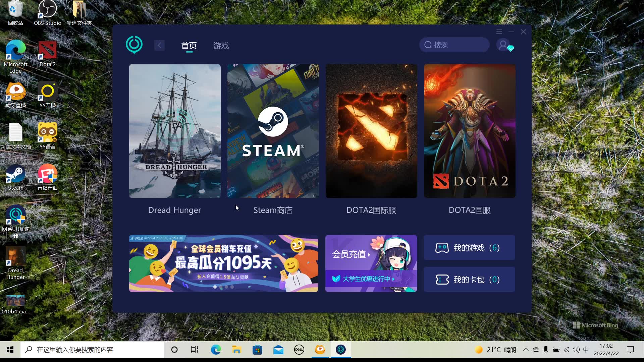The image size is (644, 362).
Task: Select the first banner carousel dot
Action: [215, 287]
